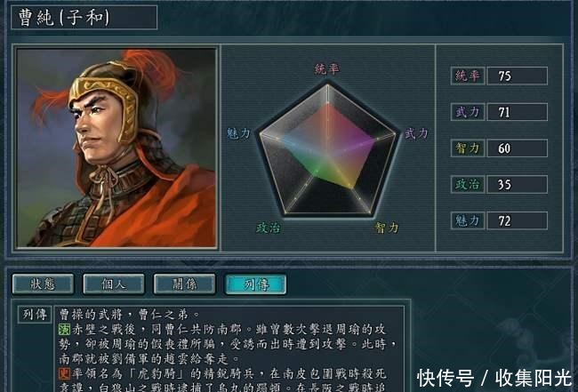Click the 魅力 label in stats panel

(468, 220)
